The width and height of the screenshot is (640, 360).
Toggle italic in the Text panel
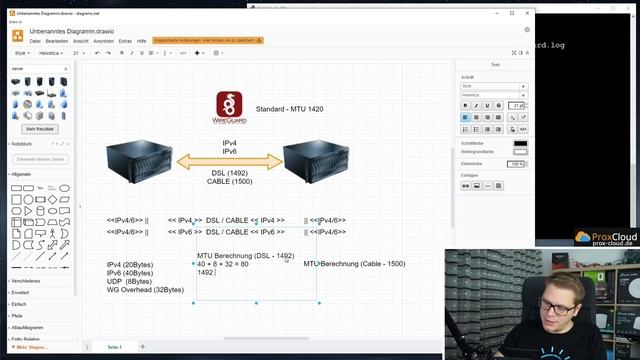click(x=476, y=106)
